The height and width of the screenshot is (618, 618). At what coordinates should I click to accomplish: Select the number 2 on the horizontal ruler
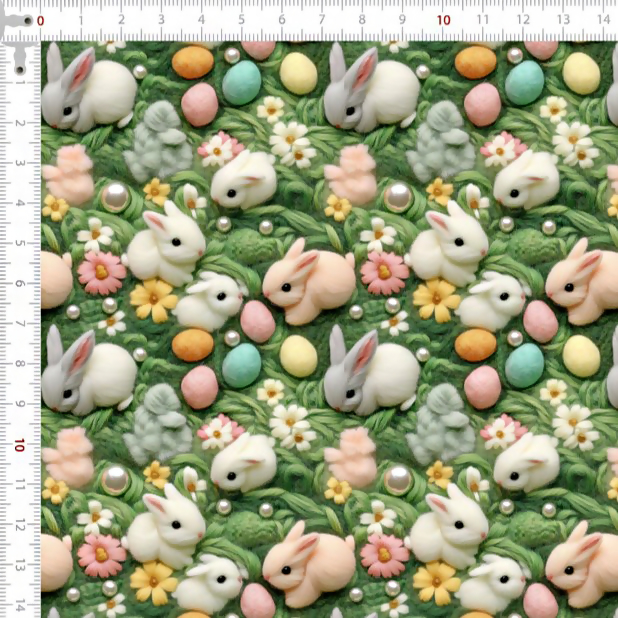pyautogui.click(x=121, y=20)
